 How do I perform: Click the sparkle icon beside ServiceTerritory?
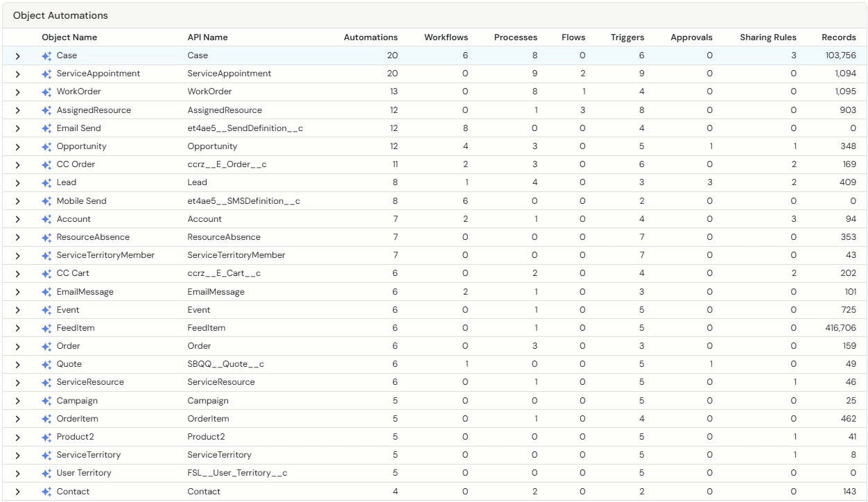[x=46, y=455]
